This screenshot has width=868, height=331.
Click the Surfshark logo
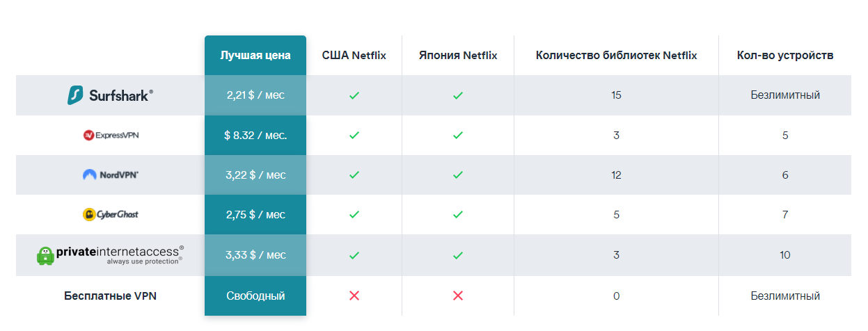(x=110, y=95)
